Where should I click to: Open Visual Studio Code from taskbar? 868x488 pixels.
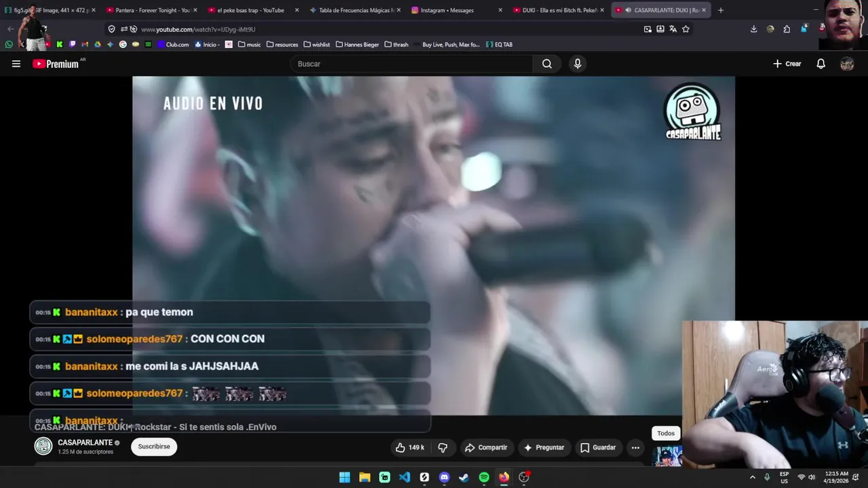(x=404, y=477)
